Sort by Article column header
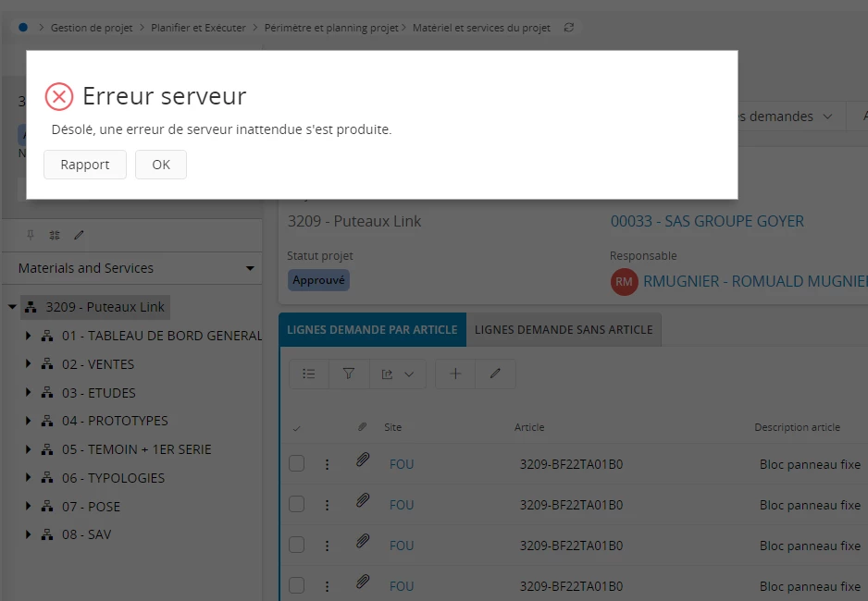The image size is (868, 601). click(529, 427)
